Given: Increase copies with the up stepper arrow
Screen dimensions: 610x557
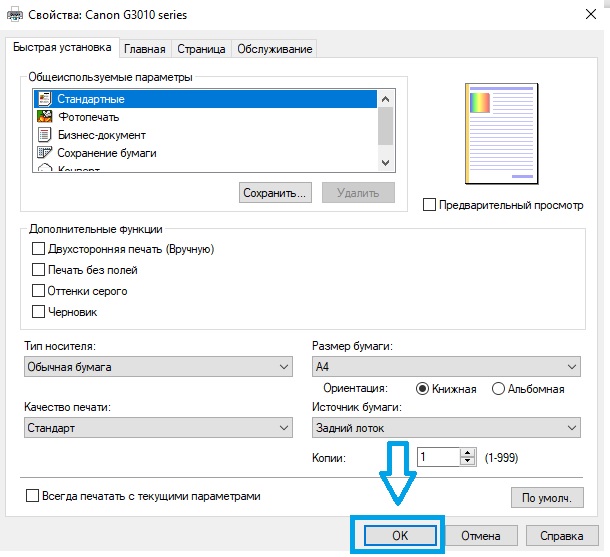Looking at the screenshot, I should pos(467,452).
